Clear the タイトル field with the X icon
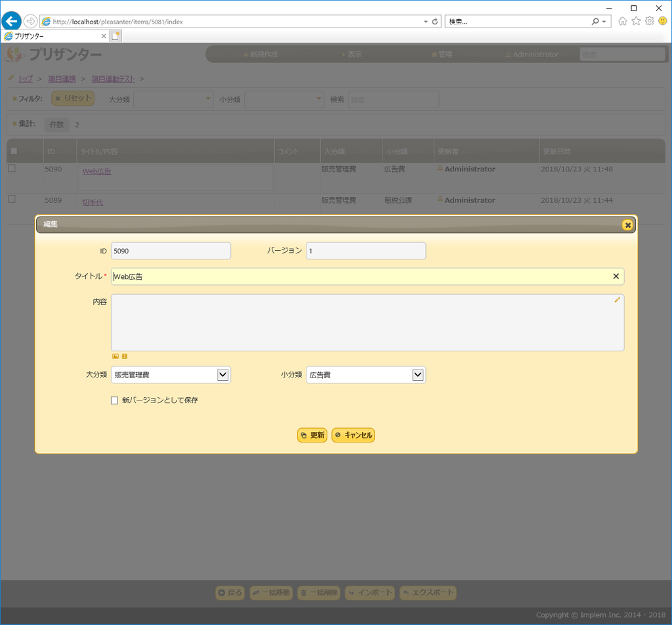This screenshot has height=625, width=672. (x=616, y=276)
